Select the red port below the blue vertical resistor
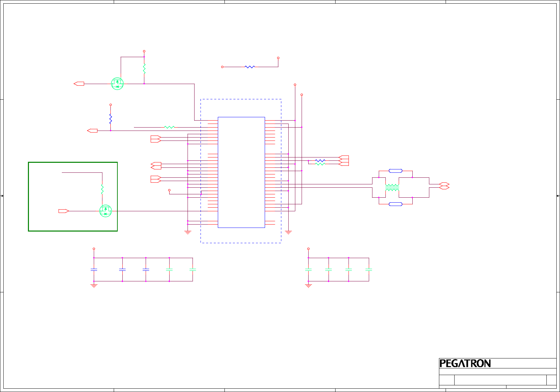The width and height of the screenshot is (560, 392). [x=92, y=131]
